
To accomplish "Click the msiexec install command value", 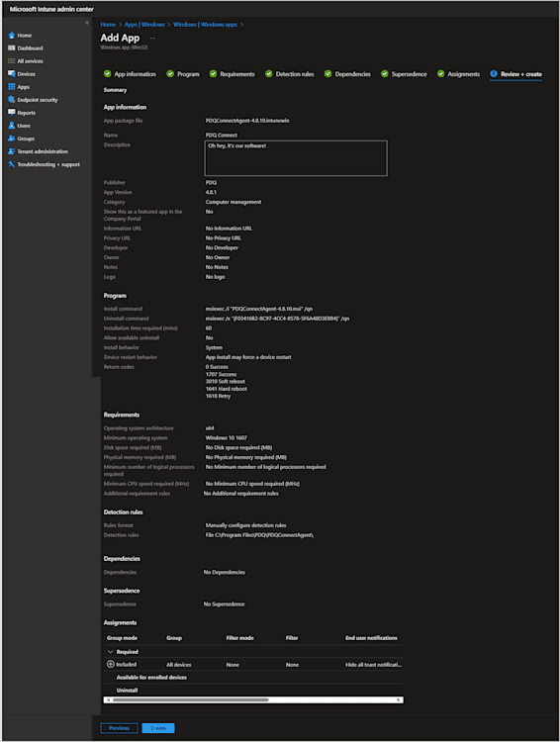I will tap(259, 309).
